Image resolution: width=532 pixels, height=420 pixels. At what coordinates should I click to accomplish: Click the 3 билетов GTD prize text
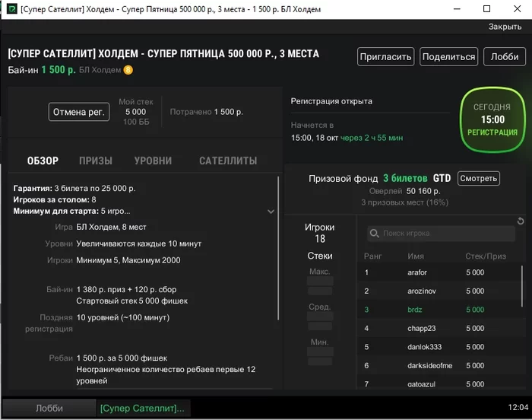point(417,178)
